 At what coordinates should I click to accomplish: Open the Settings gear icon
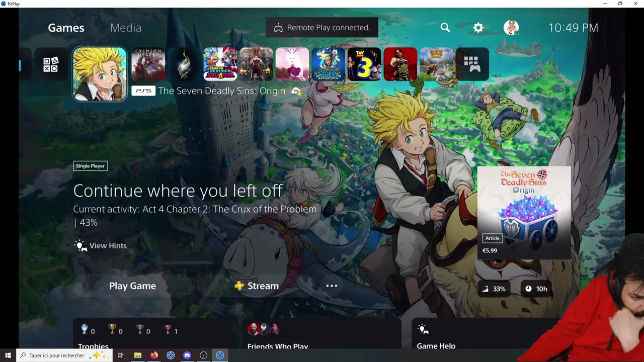478,28
